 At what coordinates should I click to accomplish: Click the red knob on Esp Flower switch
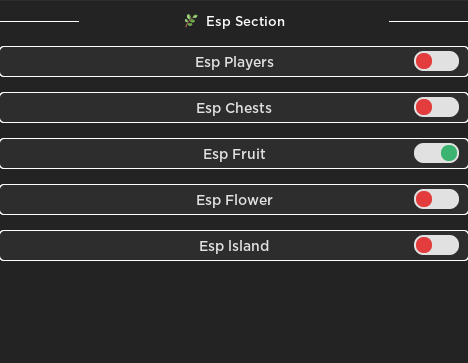tap(424, 199)
